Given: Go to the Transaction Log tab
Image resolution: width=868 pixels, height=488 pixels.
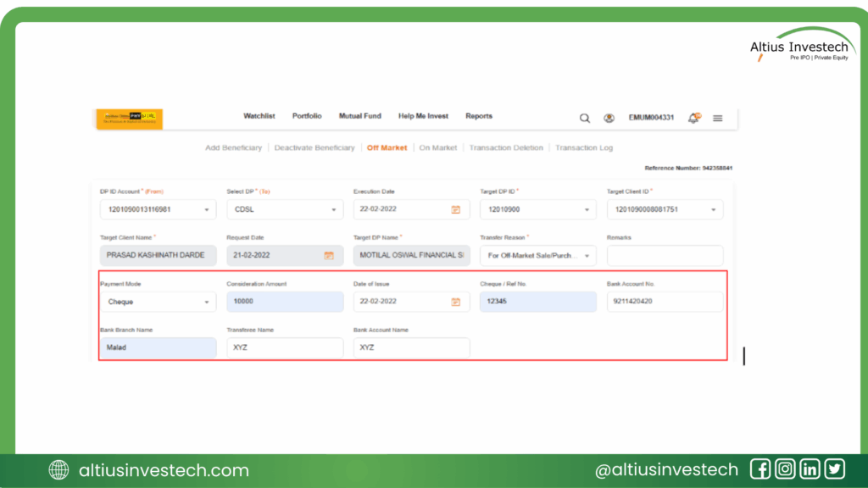Looking at the screenshot, I should (583, 148).
